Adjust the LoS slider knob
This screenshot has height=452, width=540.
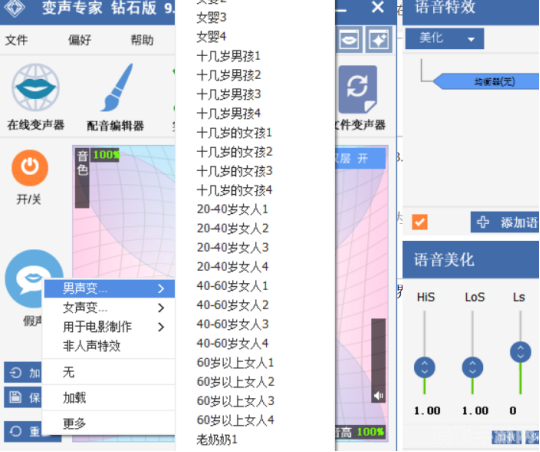pyautogui.click(x=472, y=367)
